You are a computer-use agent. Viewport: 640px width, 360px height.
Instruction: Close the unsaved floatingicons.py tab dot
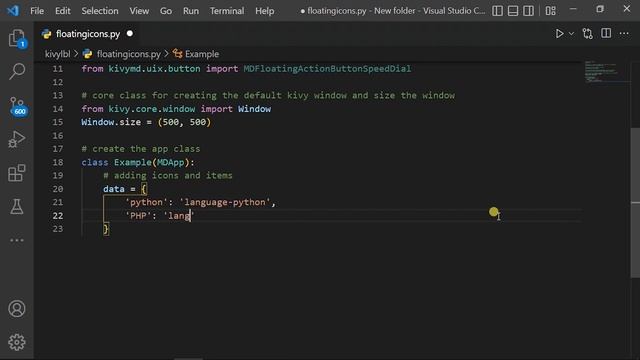click(130, 33)
